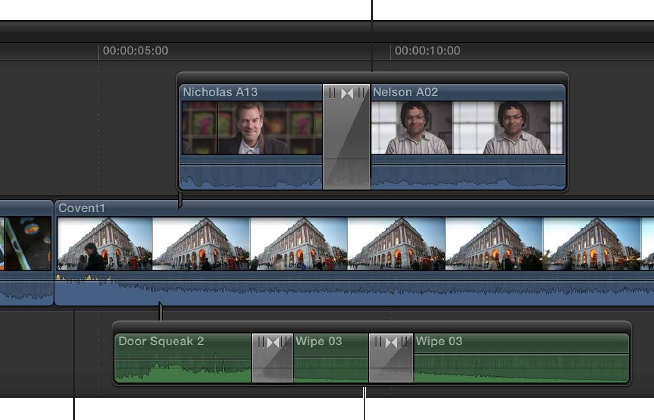Click the crossfade icon between the two Wipe 03 clips
The height and width of the screenshot is (420, 654).
(x=391, y=342)
